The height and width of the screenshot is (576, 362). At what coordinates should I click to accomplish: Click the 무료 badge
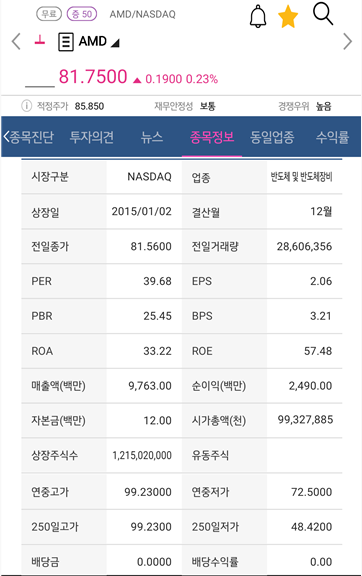coord(49,14)
